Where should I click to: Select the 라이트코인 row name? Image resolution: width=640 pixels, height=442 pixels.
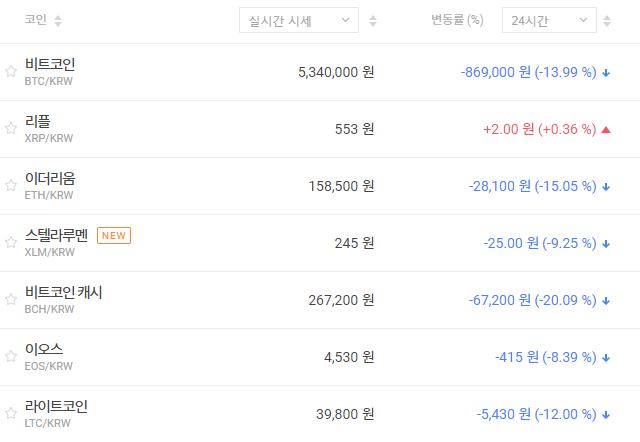point(56,406)
